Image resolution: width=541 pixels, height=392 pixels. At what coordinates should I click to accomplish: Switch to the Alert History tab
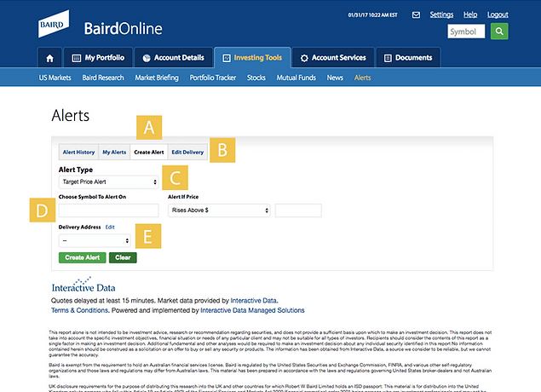click(78, 153)
